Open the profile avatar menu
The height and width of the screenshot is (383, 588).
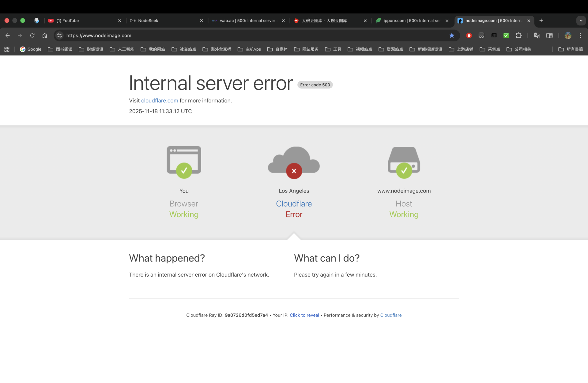pos(568,36)
